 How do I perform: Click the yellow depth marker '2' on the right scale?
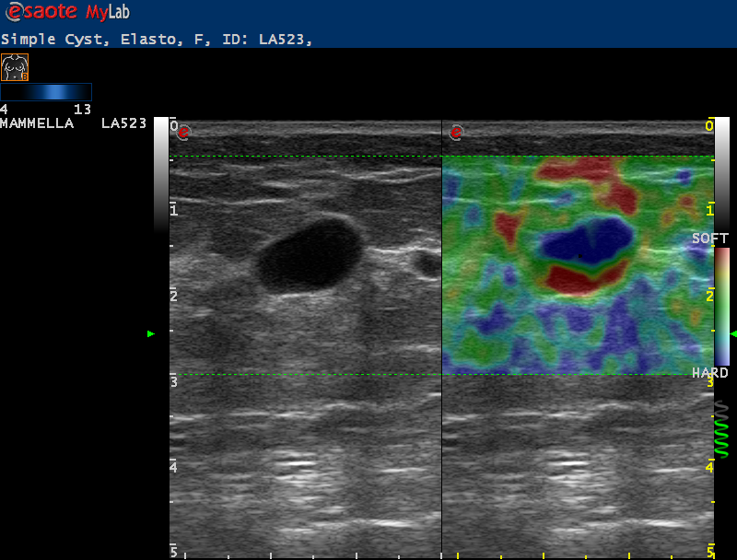tap(709, 296)
